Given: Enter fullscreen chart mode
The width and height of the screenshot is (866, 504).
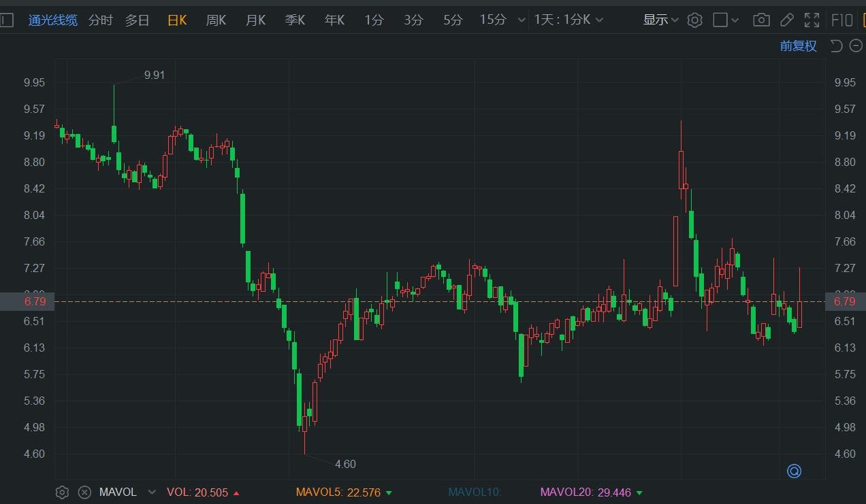Looking at the screenshot, I should point(812,20).
